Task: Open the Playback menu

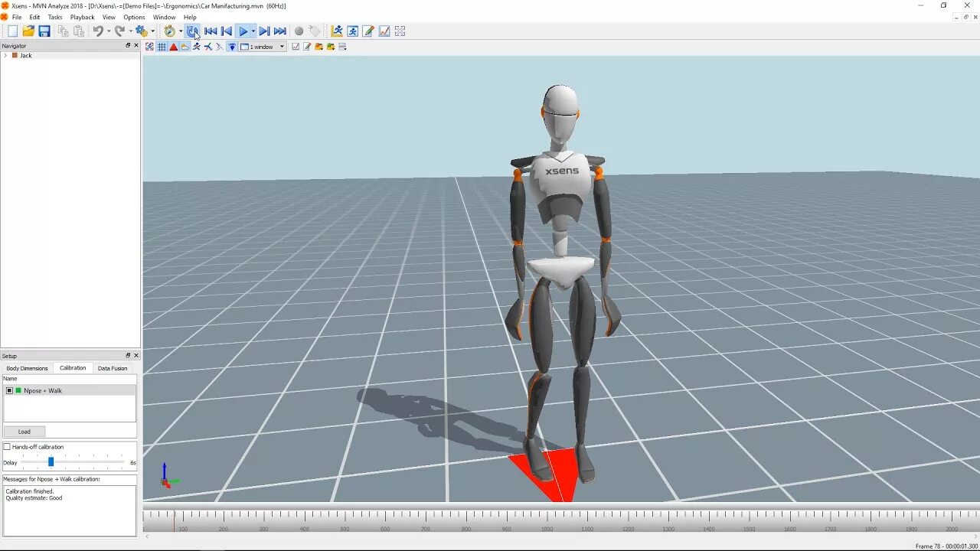Action: tap(83, 17)
